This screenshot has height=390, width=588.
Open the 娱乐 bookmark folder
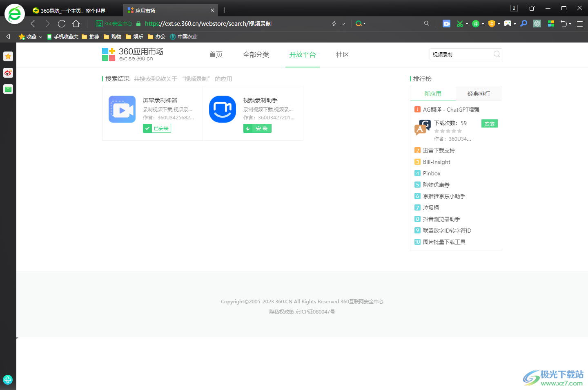[x=134, y=36]
